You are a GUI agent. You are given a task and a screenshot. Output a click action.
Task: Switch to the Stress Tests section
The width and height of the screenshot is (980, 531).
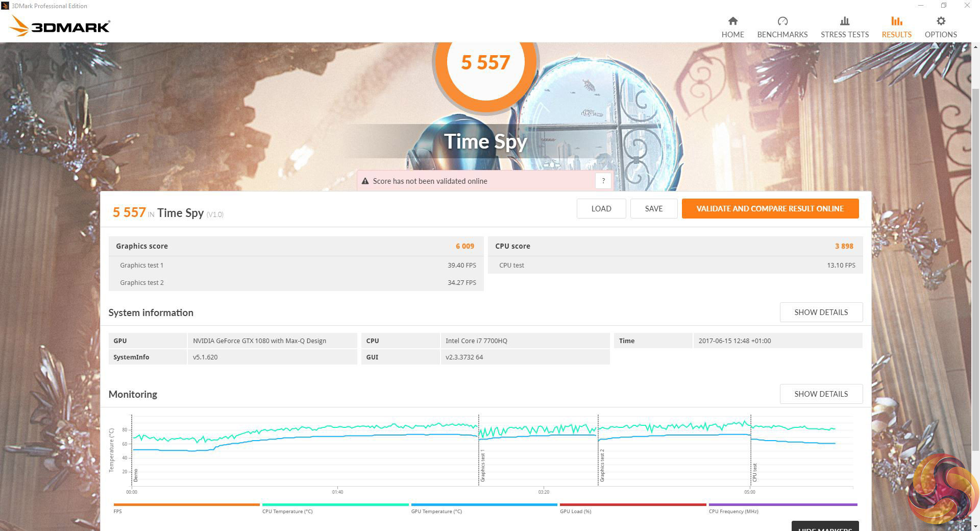tap(844, 28)
